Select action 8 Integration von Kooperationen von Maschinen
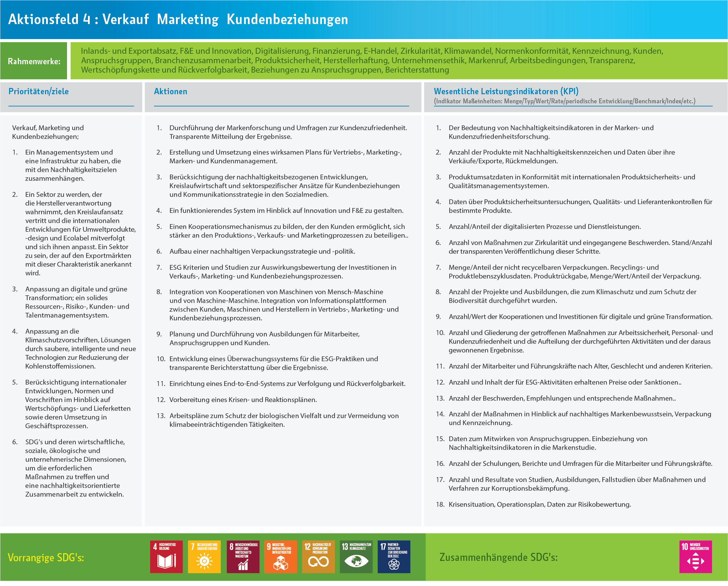728x586 pixels. [278, 305]
